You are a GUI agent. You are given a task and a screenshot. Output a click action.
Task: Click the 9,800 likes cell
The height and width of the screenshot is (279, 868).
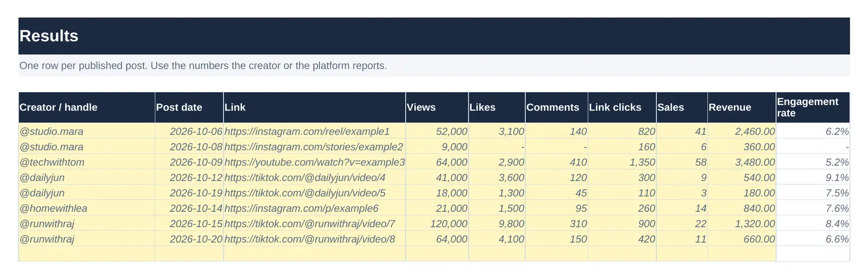(x=497, y=224)
